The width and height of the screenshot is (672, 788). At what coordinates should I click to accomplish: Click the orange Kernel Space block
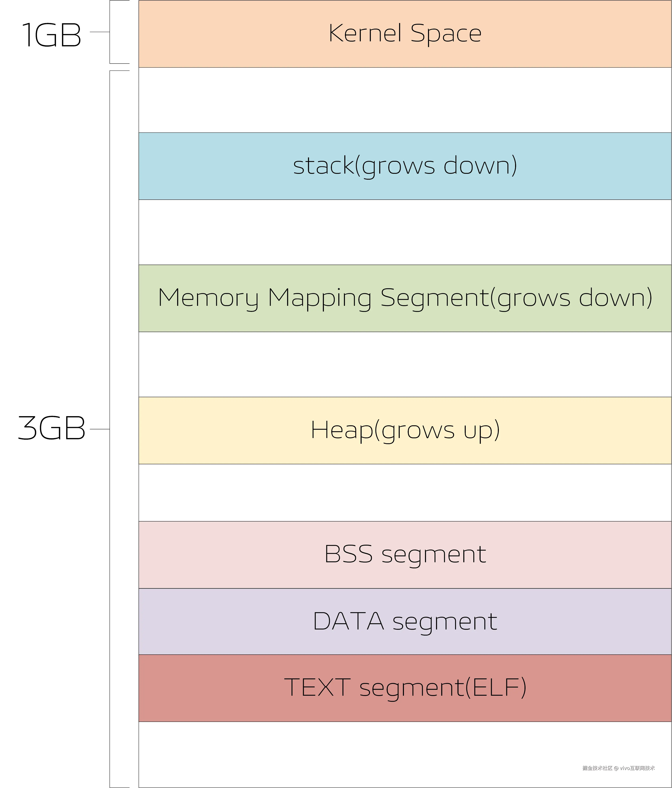click(405, 34)
